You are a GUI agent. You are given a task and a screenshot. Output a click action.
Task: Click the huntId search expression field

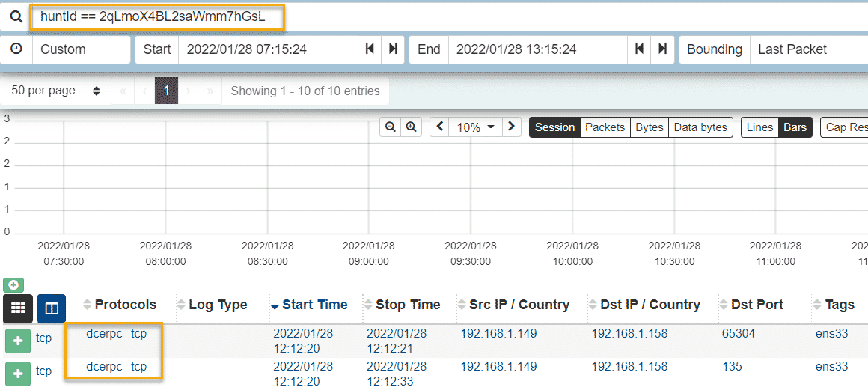pyautogui.click(x=157, y=16)
